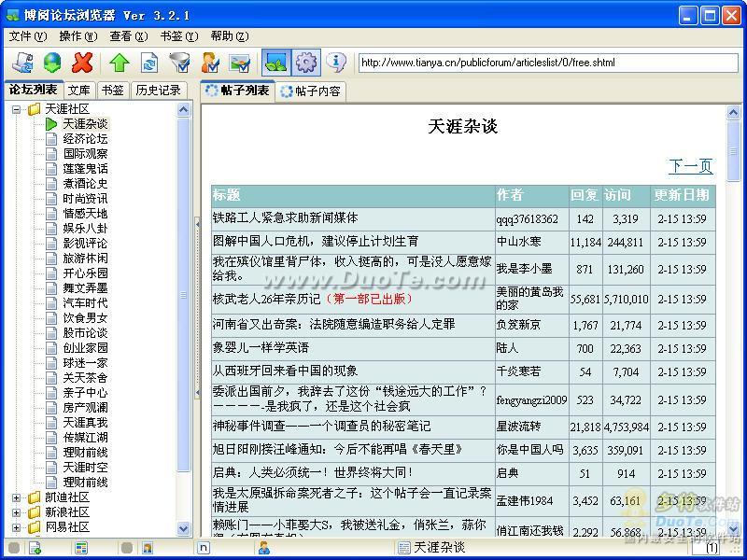
Task: Click the forum tree vertical scrollbar thumb
Action: pos(183,295)
